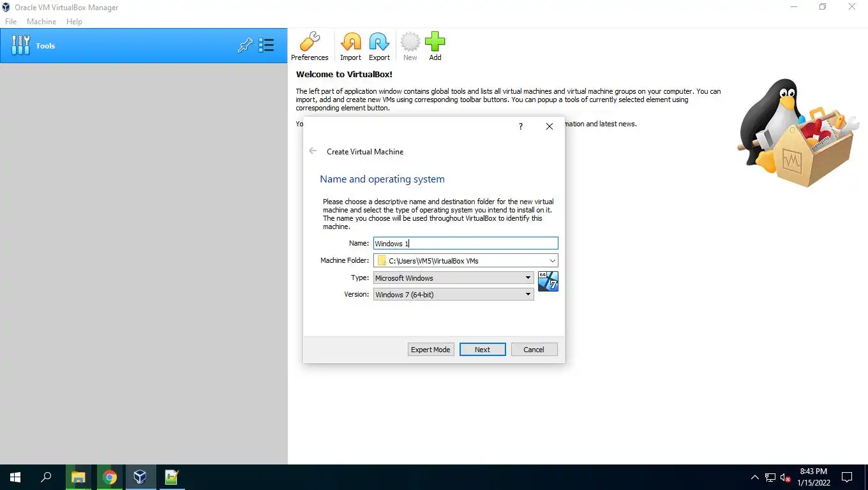Open File Explorer from taskbar

tap(78, 477)
